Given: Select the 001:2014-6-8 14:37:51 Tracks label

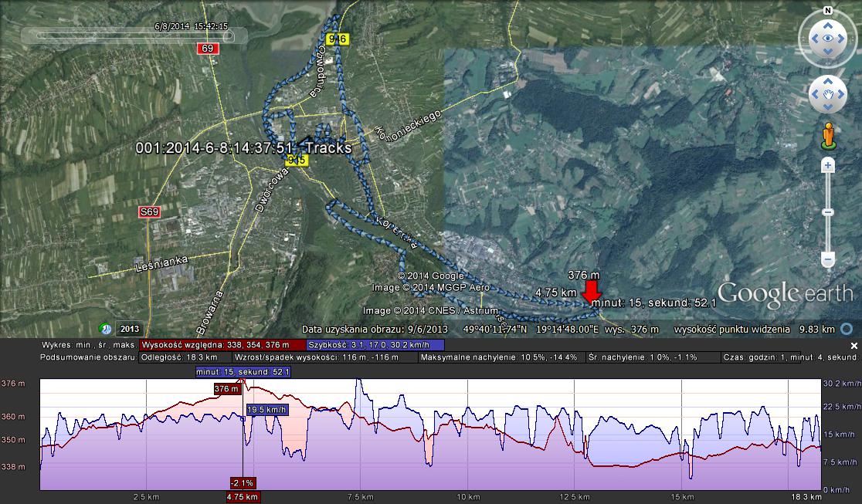Looking at the screenshot, I should click(243, 147).
